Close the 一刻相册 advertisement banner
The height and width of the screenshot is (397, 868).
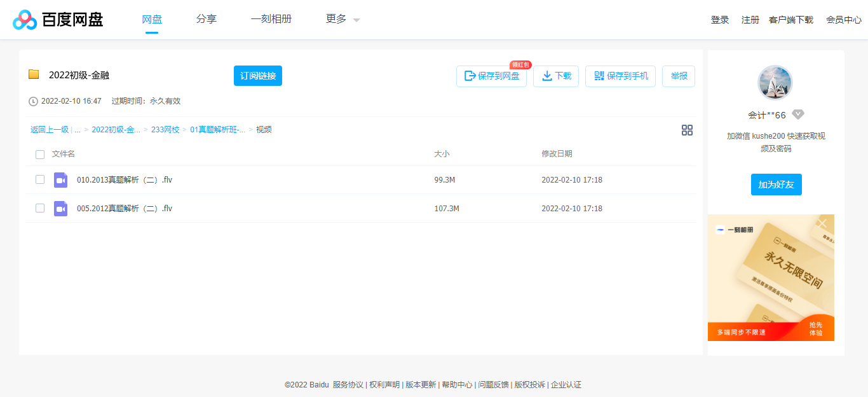(823, 223)
